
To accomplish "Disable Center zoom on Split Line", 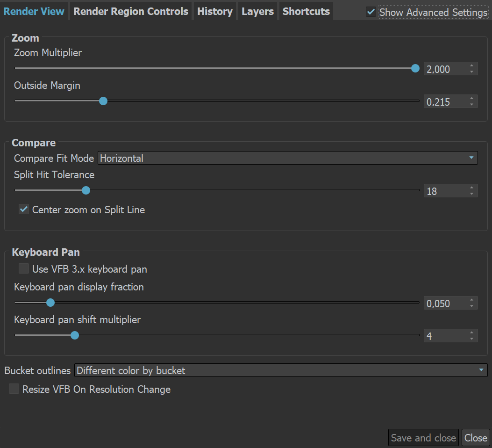I will 23,209.
